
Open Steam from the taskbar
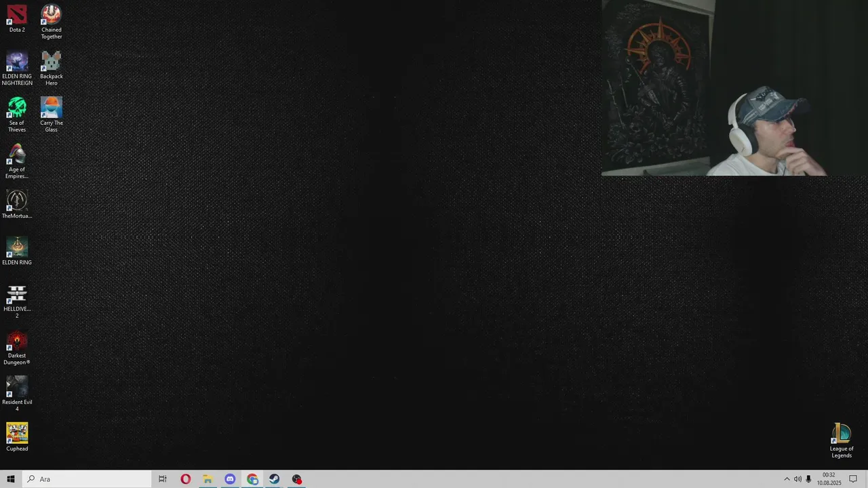tap(275, 479)
